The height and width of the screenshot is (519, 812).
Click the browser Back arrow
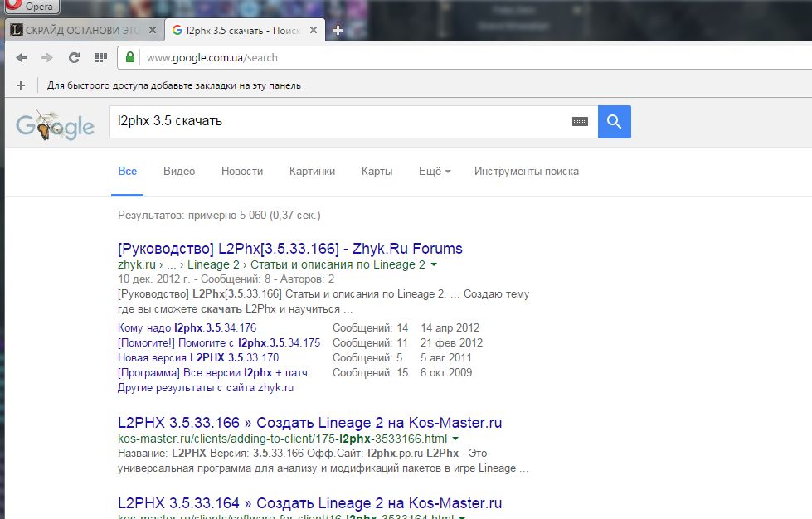pos(22,58)
